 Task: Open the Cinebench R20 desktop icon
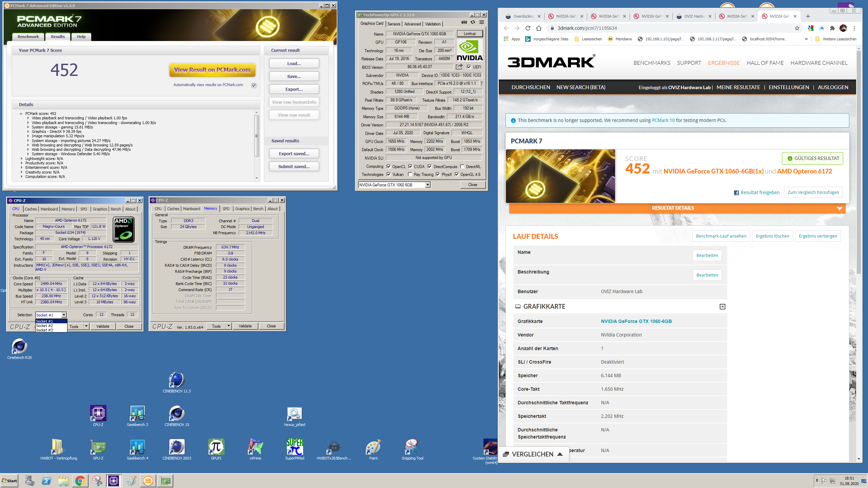tap(19, 348)
